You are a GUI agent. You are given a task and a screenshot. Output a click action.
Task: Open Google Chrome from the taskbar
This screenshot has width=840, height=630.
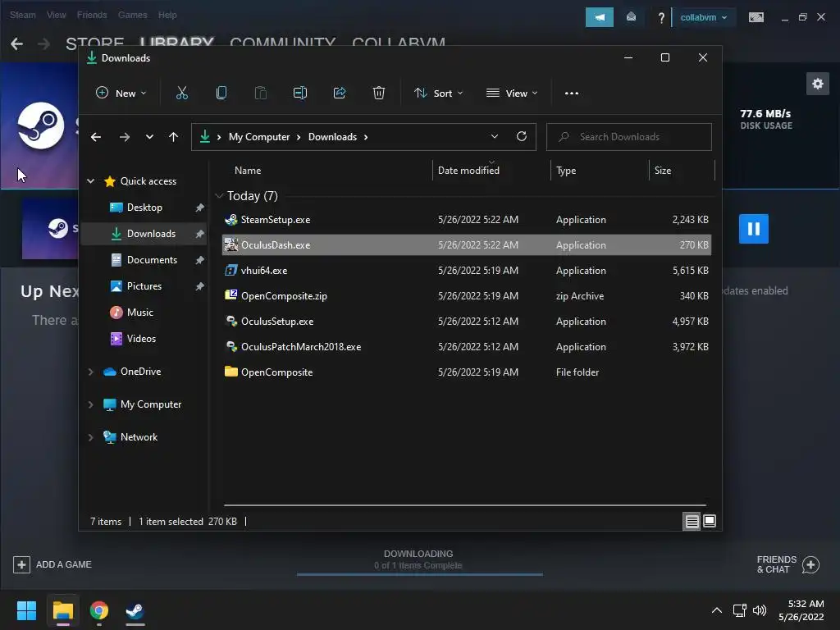coord(99,610)
